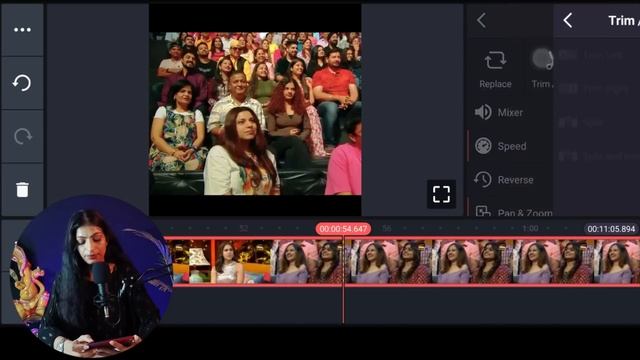Screen dimensions: 640x360
Task: Undo the last edit
Action: [x=22, y=83]
